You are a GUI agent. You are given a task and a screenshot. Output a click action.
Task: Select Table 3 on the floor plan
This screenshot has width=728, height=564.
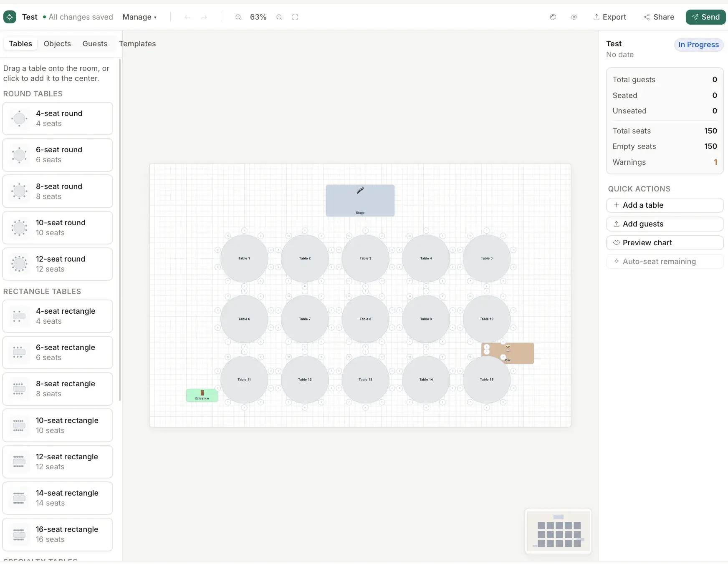365,258
